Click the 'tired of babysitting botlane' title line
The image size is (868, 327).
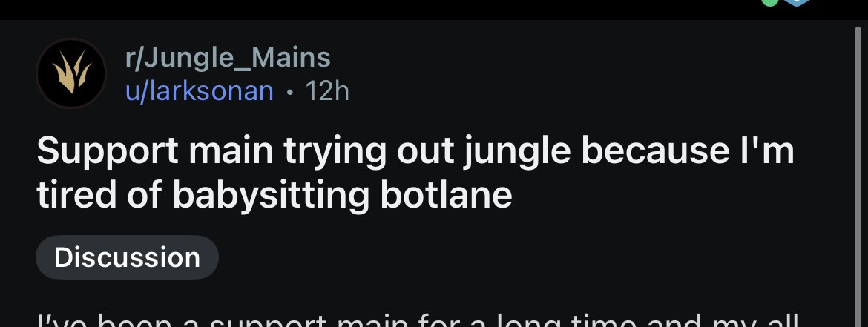pyautogui.click(x=274, y=195)
